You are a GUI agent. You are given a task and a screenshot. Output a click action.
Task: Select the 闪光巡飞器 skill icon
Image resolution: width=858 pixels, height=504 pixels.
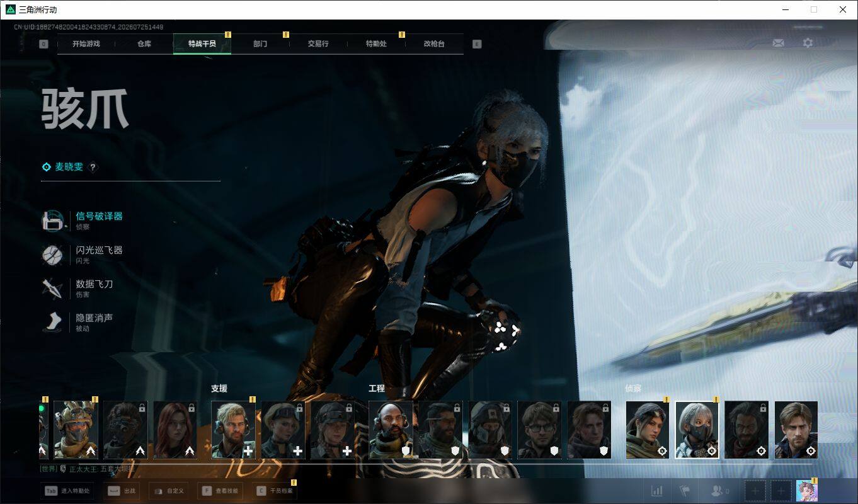point(52,255)
